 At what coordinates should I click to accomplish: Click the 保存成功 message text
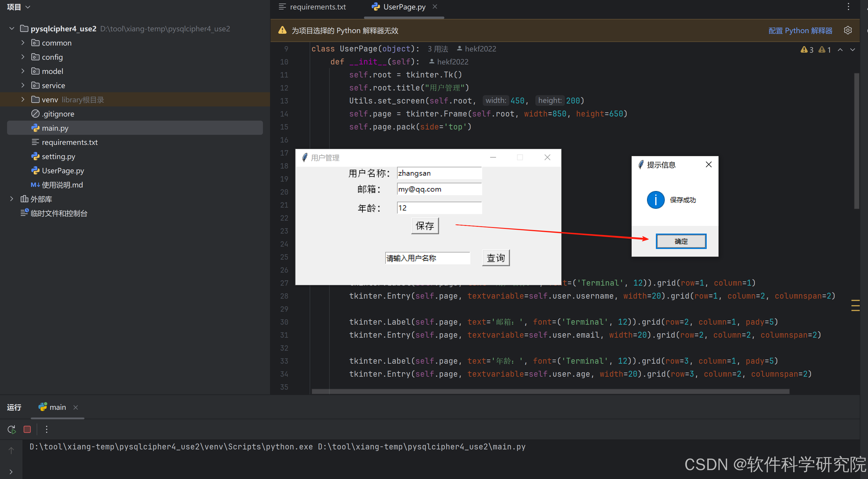click(x=683, y=200)
